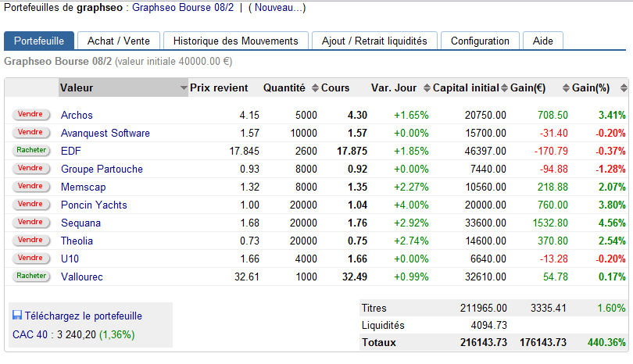Click the Téléchargez le portefeuille link
The height and width of the screenshot is (364, 633).
click(x=84, y=316)
